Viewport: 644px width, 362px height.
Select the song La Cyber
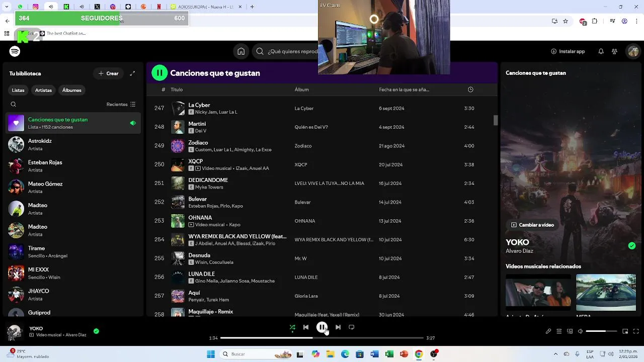point(199,105)
